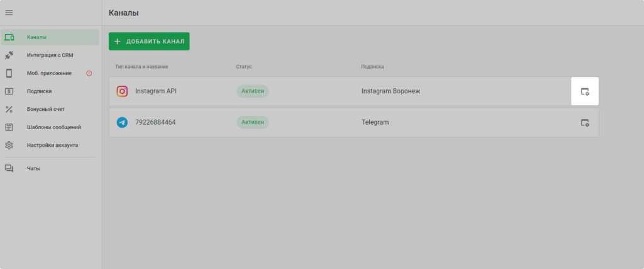The width and height of the screenshot is (644, 269).
Task: Open Подписки in the sidebar
Action: [x=39, y=91]
